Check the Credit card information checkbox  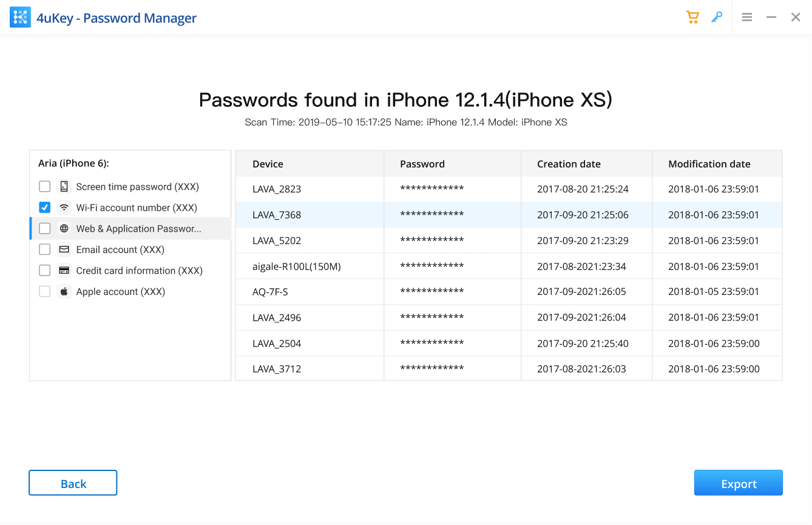45,271
